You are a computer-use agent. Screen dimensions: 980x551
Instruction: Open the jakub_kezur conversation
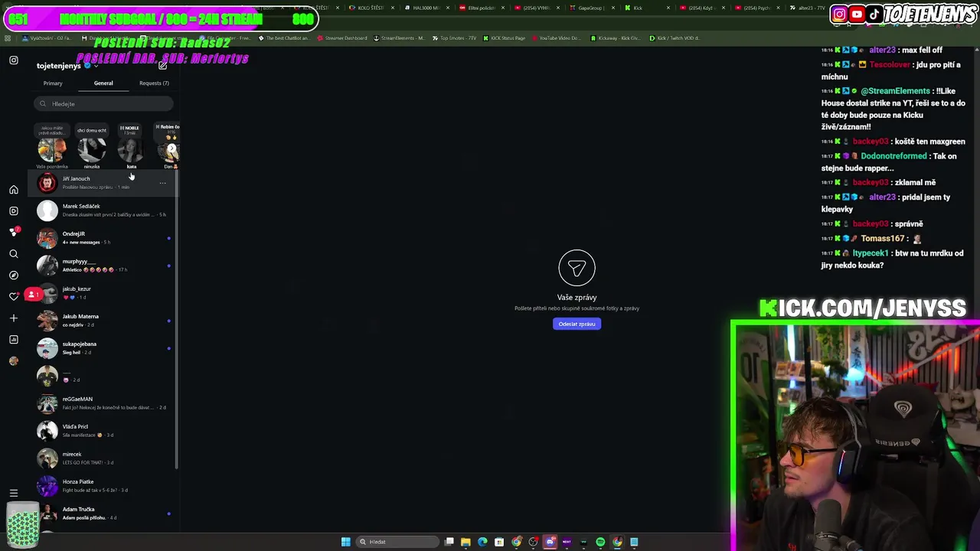click(x=103, y=293)
